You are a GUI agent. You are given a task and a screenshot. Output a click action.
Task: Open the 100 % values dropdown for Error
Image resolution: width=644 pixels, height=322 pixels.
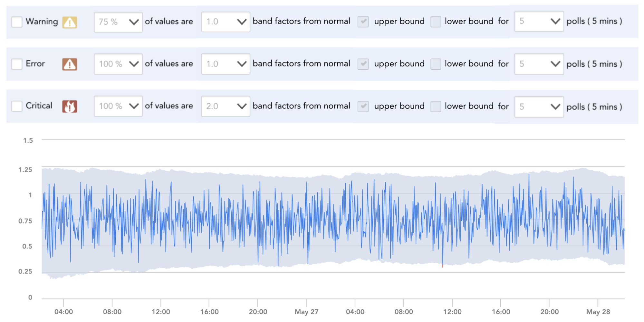[x=118, y=64]
